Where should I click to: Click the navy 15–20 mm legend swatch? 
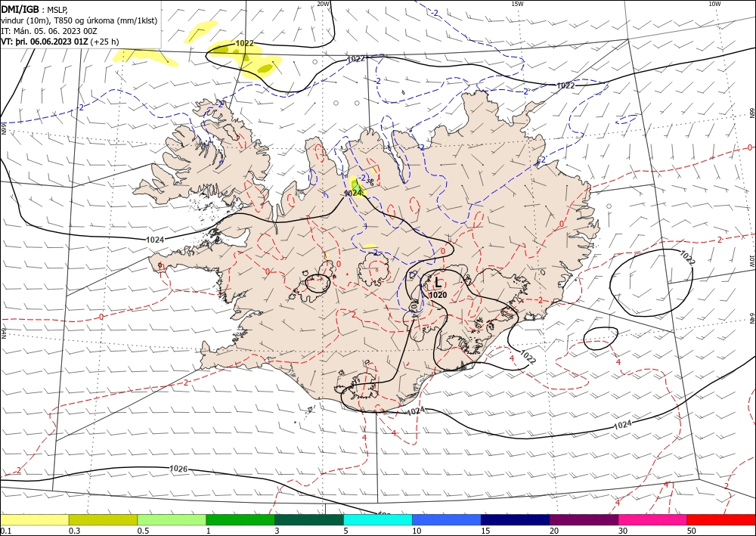[x=516, y=519]
